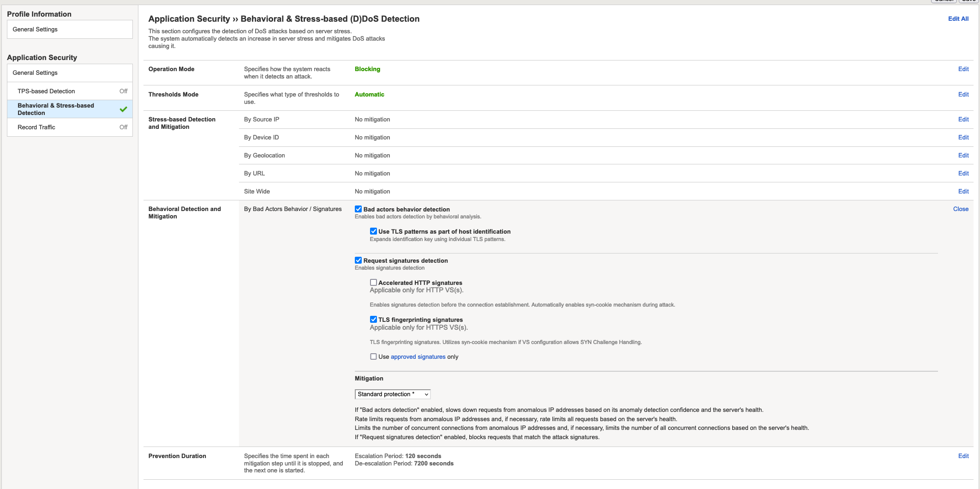The width and height of the screenshot is (980, 489).
Task: Open Profile Information General Settings
Action: [35, 30]
